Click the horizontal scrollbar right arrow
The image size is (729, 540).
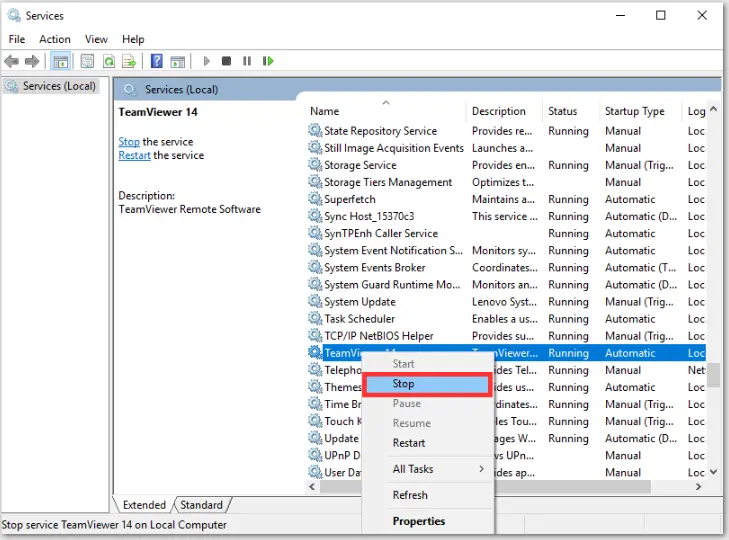click(698, 487)
